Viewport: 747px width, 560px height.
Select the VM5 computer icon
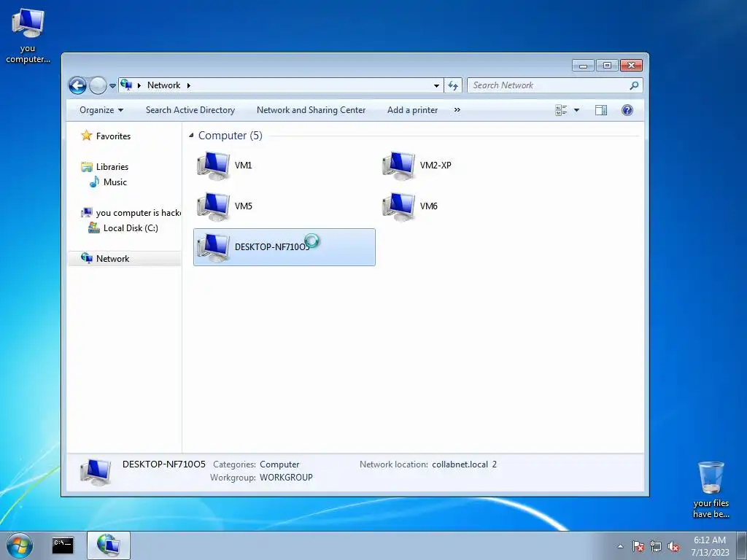pyautogui.click(x=213, y=206)
